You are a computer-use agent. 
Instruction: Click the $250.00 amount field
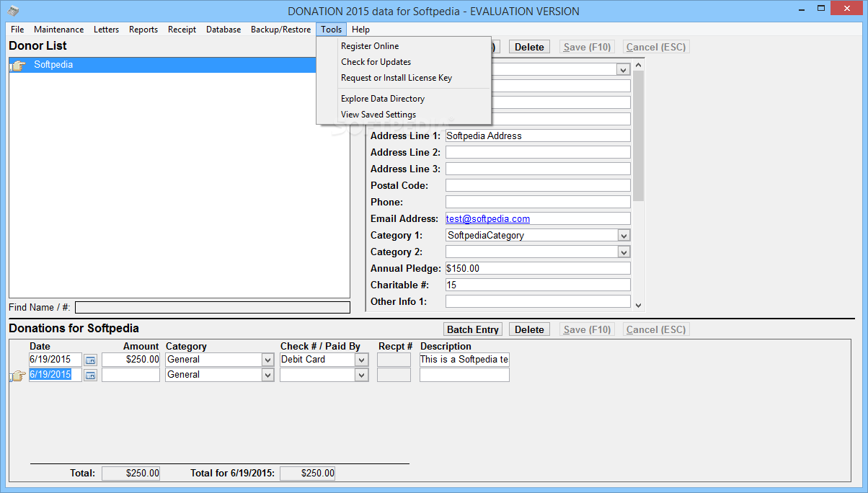130,360
